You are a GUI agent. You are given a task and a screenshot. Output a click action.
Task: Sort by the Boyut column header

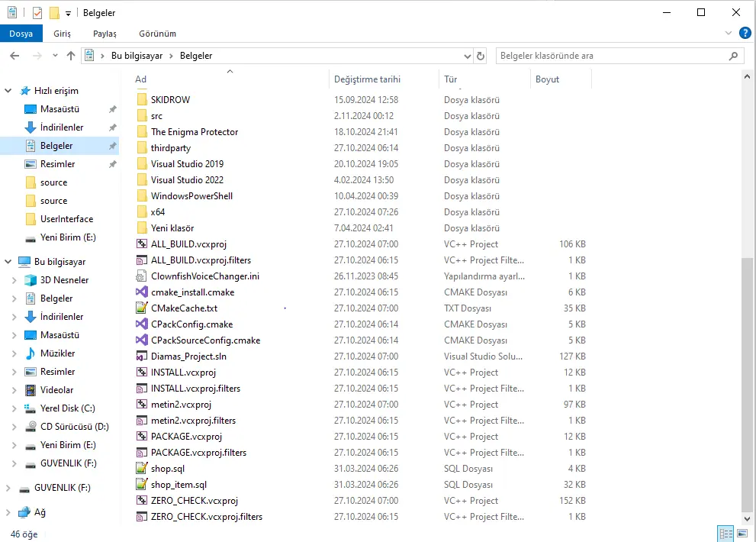(561, 79)
